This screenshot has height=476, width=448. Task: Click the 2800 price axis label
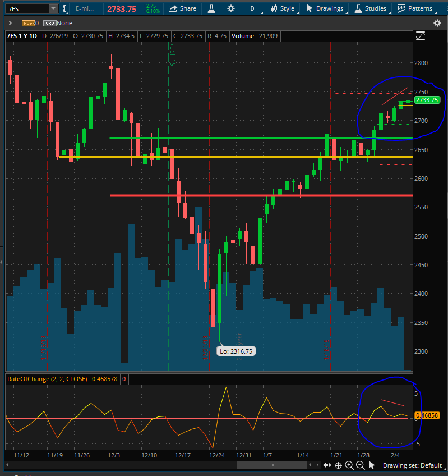click(x=421, y=63)
